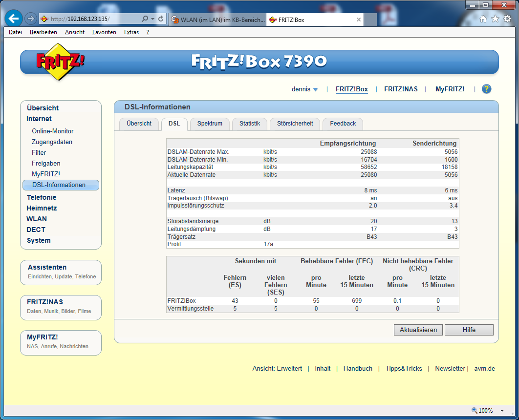519x420 pixels.
Task: Open the Ansicht menu
Action: 75,32
